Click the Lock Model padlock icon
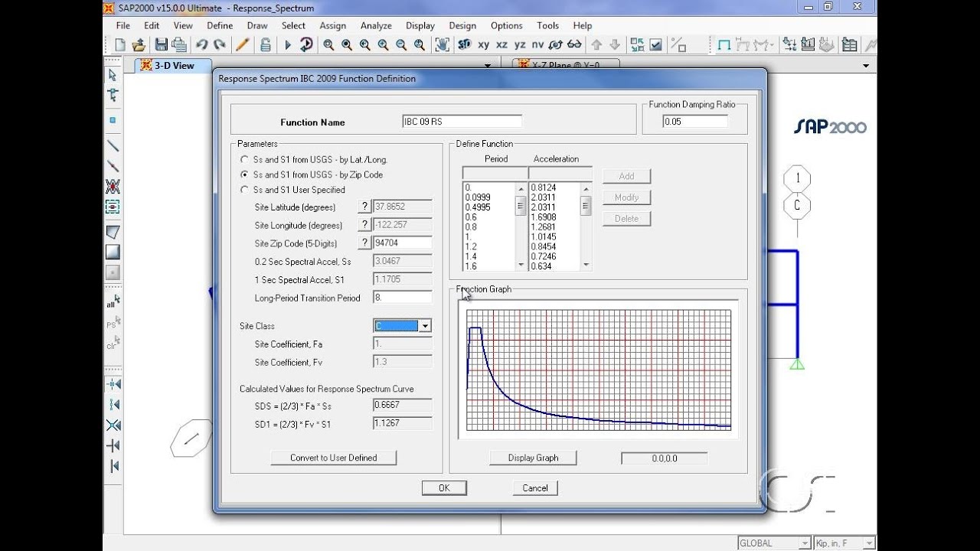The width and height of the screenshot is (980, 551). 265,45
